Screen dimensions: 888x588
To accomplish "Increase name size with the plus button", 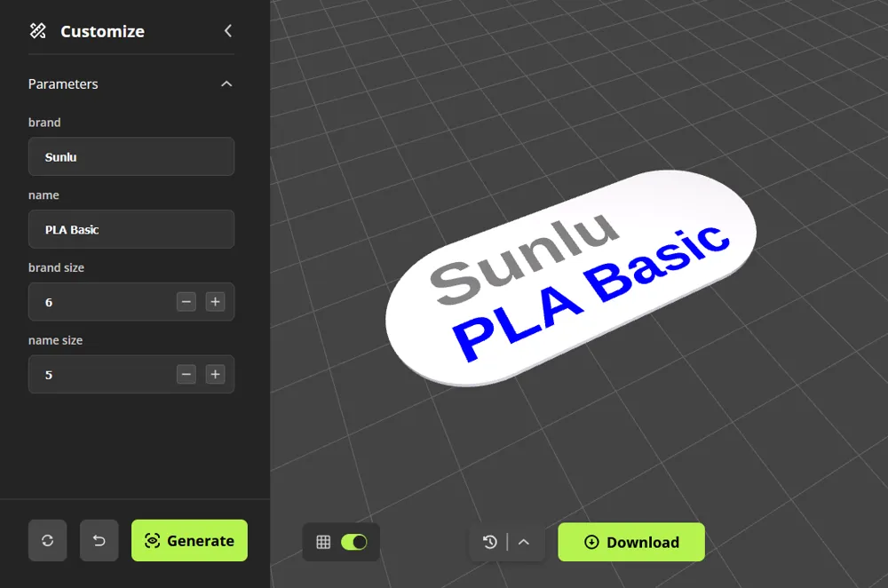I will (x=215, y=375).
